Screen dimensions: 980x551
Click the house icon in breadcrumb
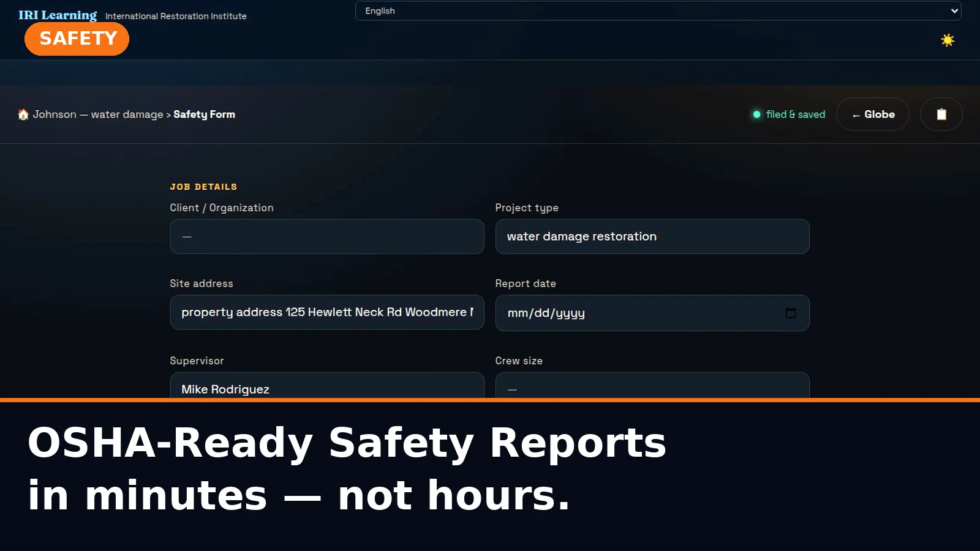click(23, 114)
